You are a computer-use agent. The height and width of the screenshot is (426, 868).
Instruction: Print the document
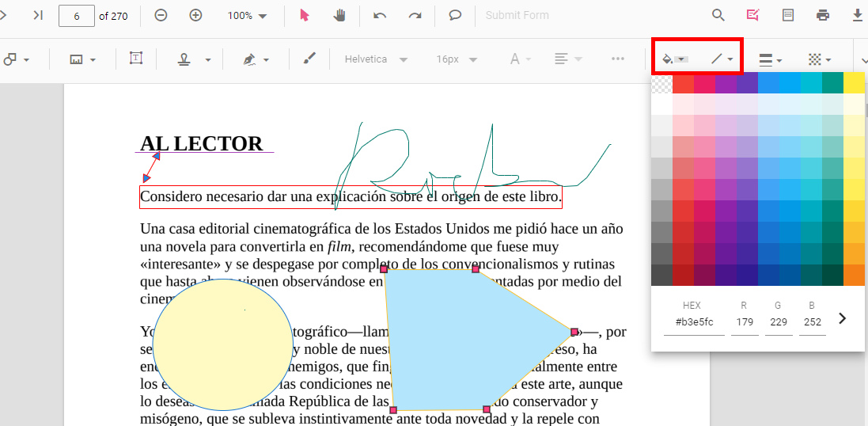tap(823, 15)
